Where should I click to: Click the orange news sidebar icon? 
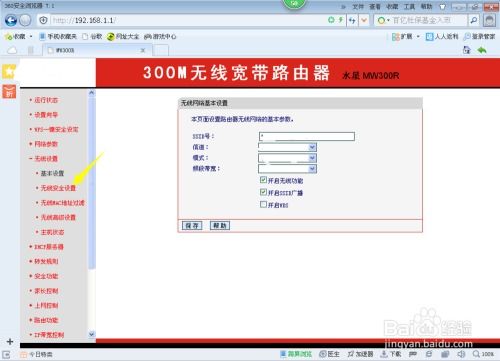(9, 92)
